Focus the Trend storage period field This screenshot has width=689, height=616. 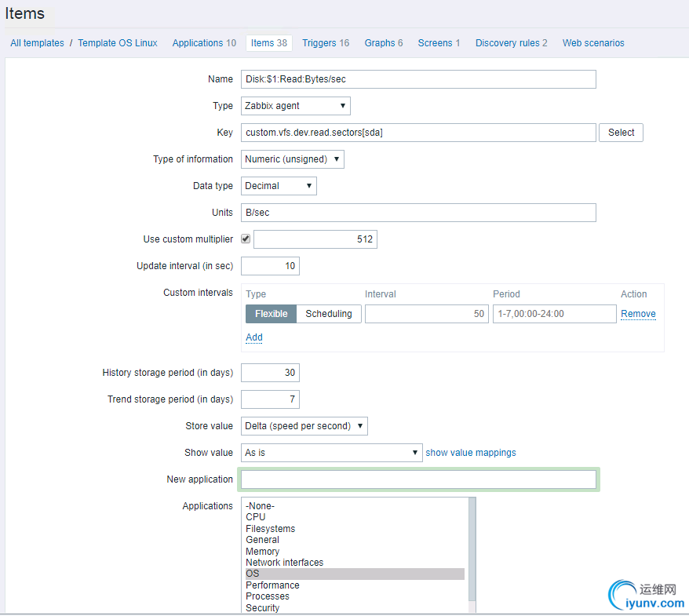(x=270, y=399)
